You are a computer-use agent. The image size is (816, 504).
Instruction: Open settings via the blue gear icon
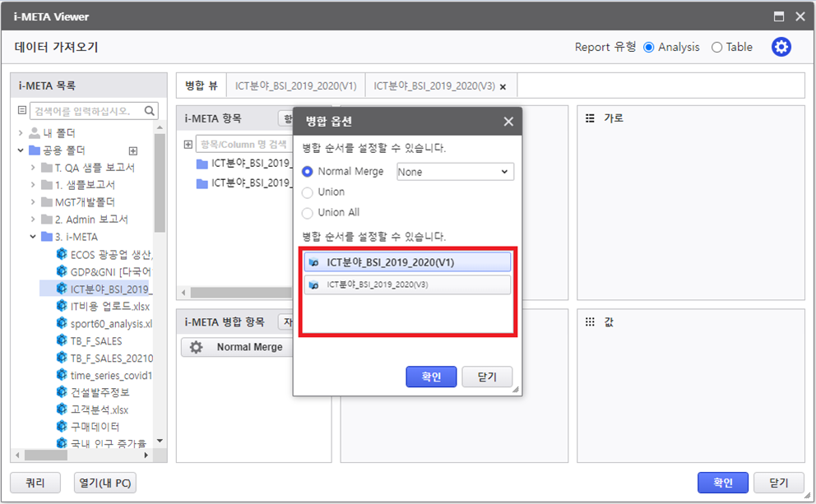[x=781, y=47]
